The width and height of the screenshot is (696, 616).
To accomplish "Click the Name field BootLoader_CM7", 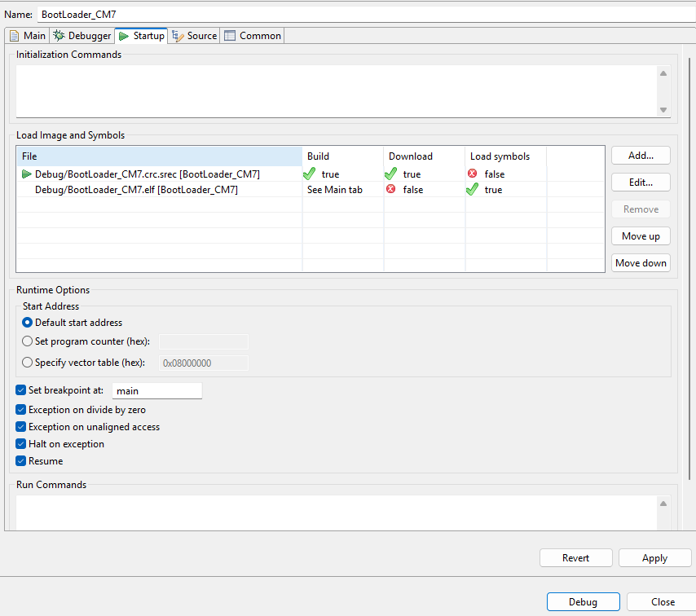I will point(366,14).
